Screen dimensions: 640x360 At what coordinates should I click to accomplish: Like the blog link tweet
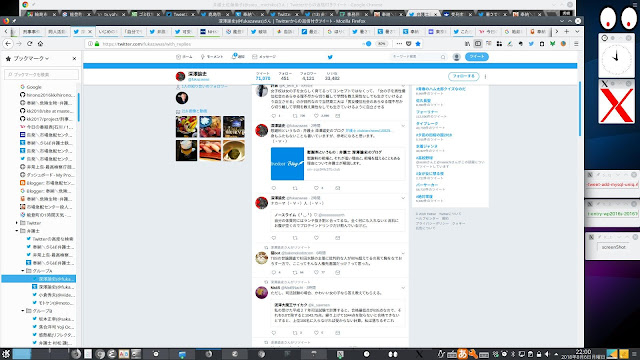(x=316, y=188)
